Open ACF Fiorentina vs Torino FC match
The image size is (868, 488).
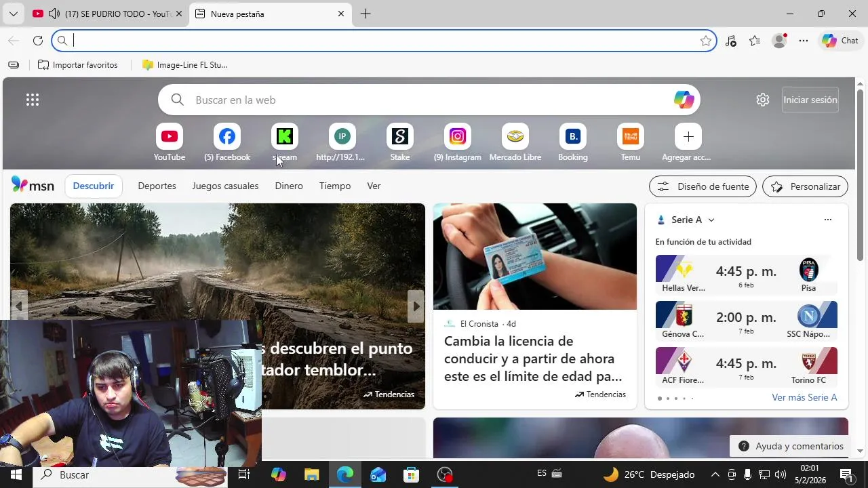click(x=746, y=367)
